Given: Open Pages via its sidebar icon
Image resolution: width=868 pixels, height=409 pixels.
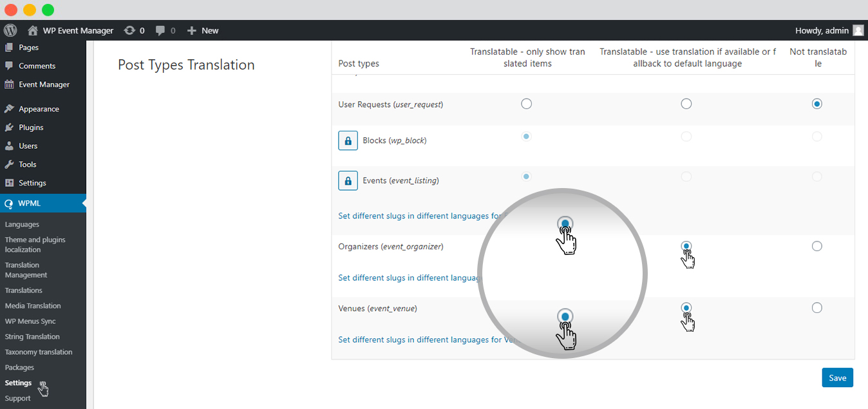Looking at the screenshot, I should click(x=9, y=47).
